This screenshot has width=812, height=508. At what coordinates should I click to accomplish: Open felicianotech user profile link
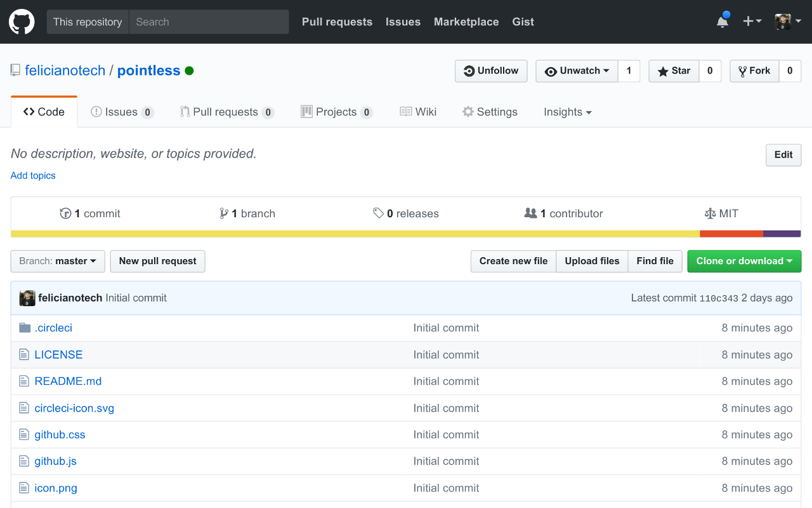[x=65, y=70]
